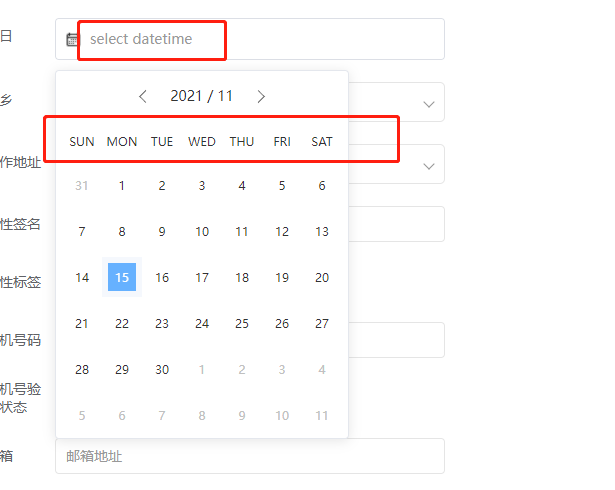This screenshot has width=615, height=490.
Task: Choose Saturday November 27
Action: [x=322, y=323]
